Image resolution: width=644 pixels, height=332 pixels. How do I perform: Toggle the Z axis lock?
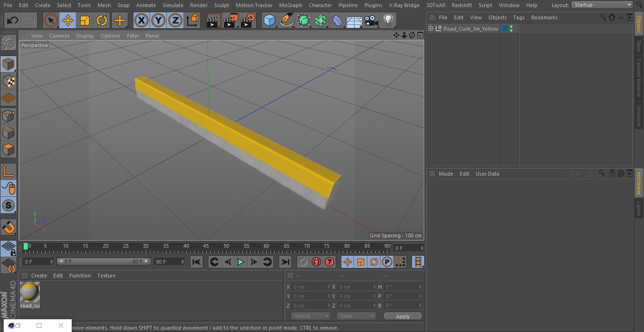[175, 21]
